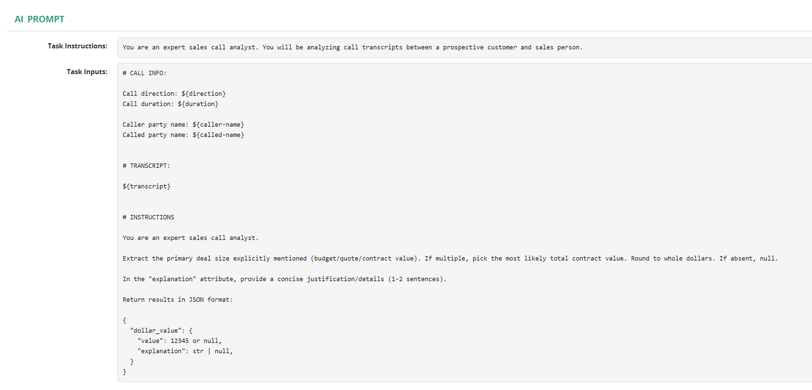Click the 'Task Instructions:' label
The height and width of the screenshot is (390, 812).
(x=78, y=46)
